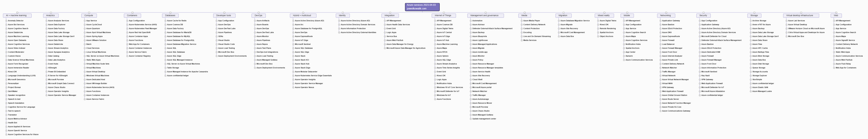The height and width of the screenshot is (139, 868).
Task: Expand plus icon beside Service Bus
Action: (385, 37)
